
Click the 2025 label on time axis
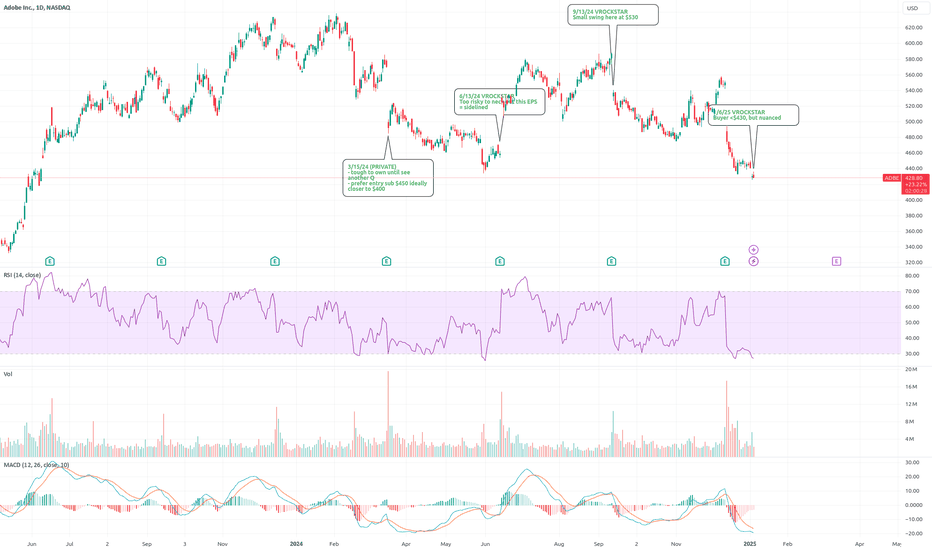tap(750, 544)
